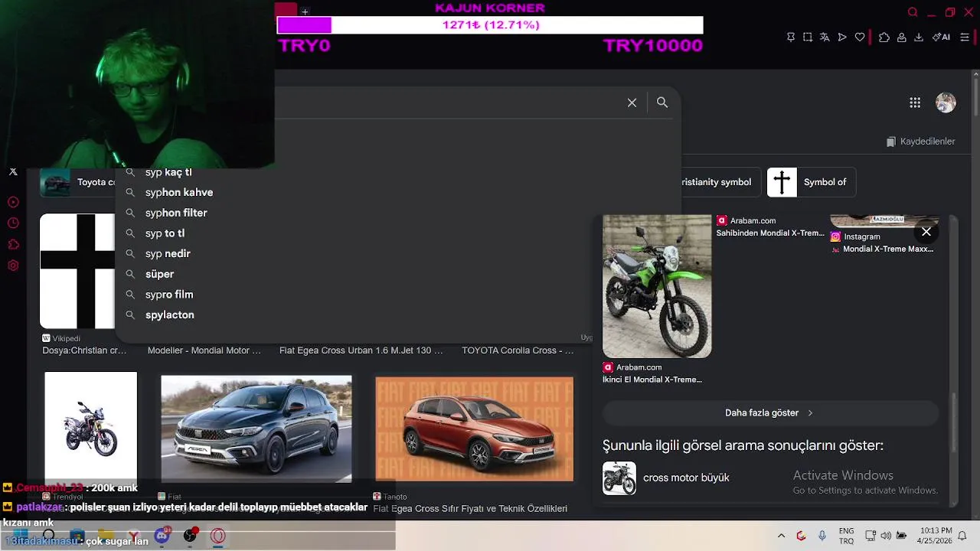The width and height of the screenshot is (980, 551).
Task: Close the image preview panel
Action: [926, 231]
